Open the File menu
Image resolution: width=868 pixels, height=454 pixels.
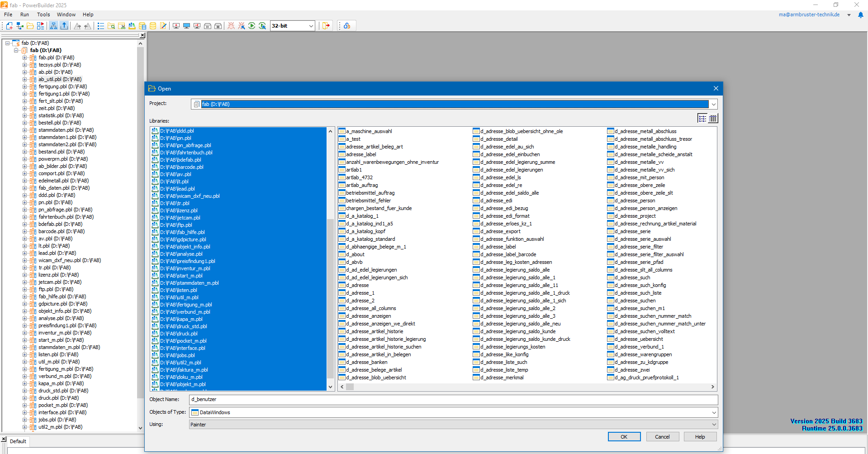point(8,14)
